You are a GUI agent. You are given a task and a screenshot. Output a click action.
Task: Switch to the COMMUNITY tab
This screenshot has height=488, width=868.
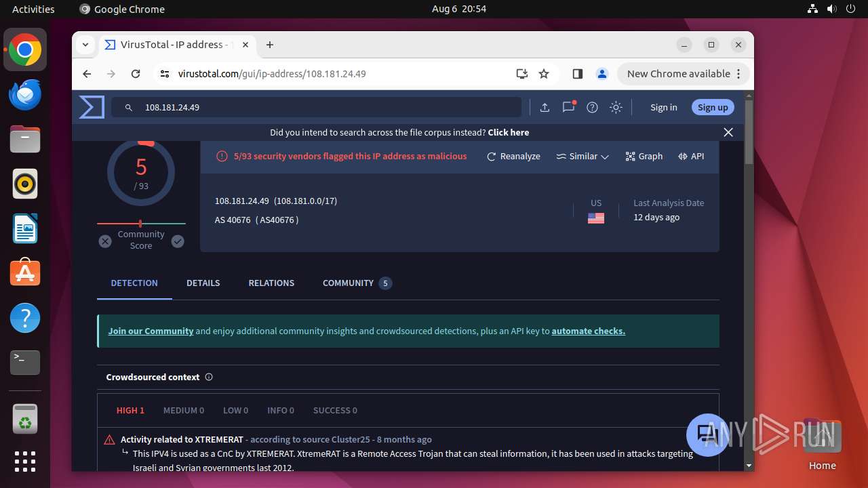(357, 283)
